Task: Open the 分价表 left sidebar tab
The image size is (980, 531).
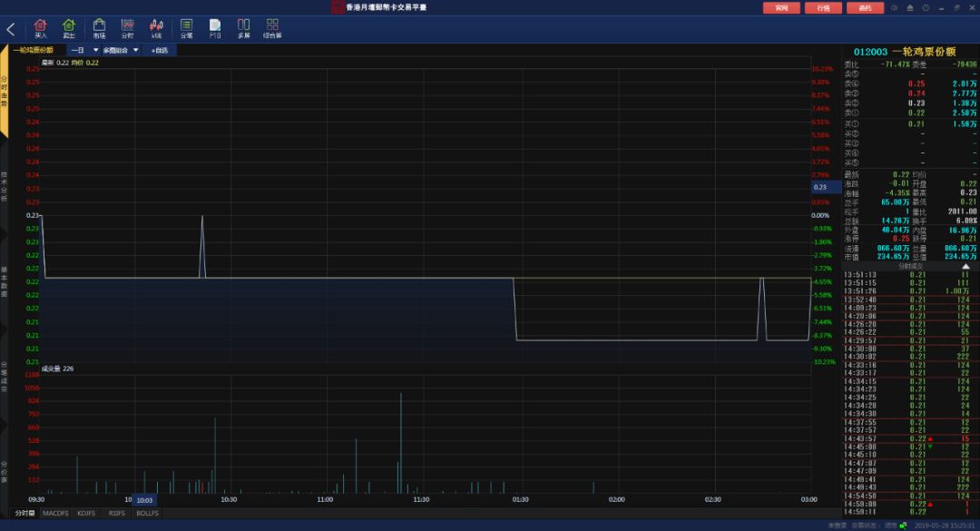Action: (4, 472)
